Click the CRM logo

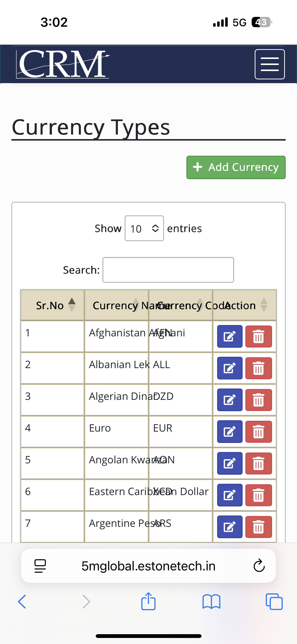tap(63, 64)
